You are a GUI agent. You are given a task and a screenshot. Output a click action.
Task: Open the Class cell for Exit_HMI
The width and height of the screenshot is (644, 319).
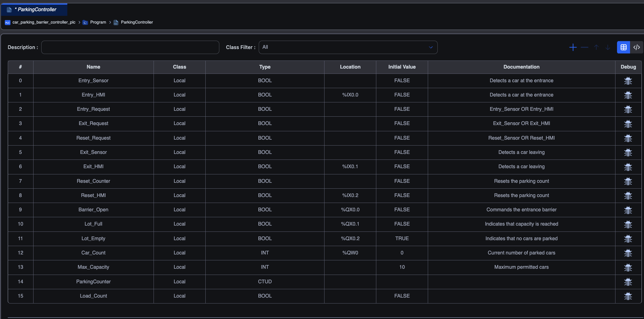click(180, 167)
